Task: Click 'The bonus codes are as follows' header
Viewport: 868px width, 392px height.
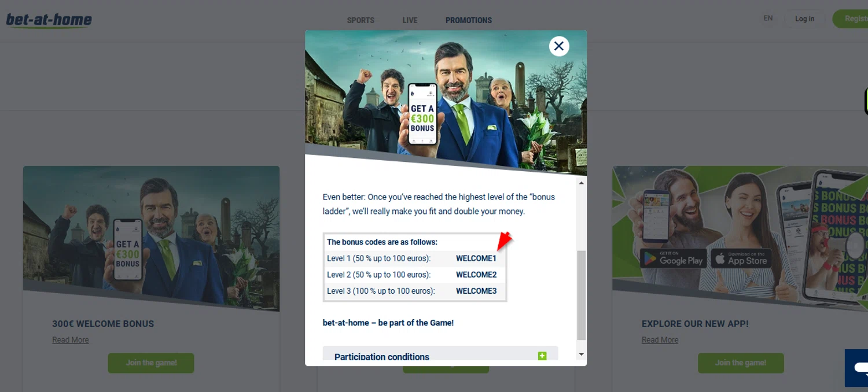Action: (x=382, y=242)
